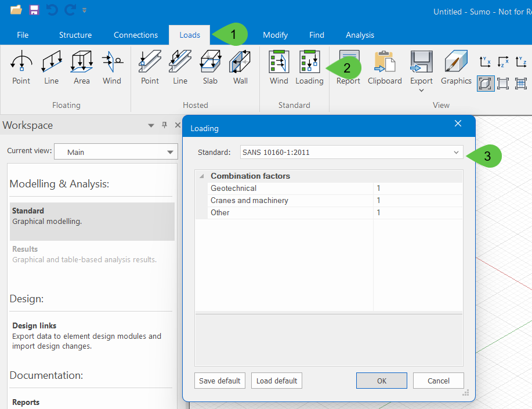Copy view to Clipboard
The height and width of the screenshot is (409, 532).
385,67
